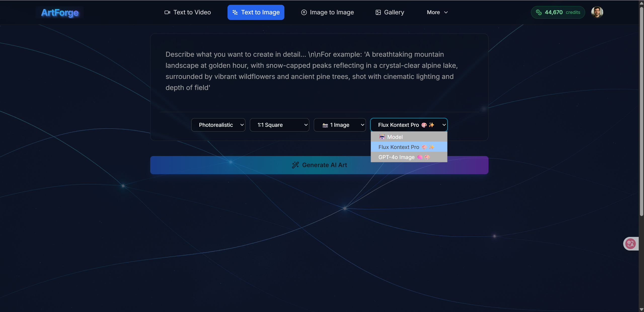Open the 1:1 Square aspect ratio dropdown
Image resolution: width=644 pixels, height=312 pixels.
point(279,125)
